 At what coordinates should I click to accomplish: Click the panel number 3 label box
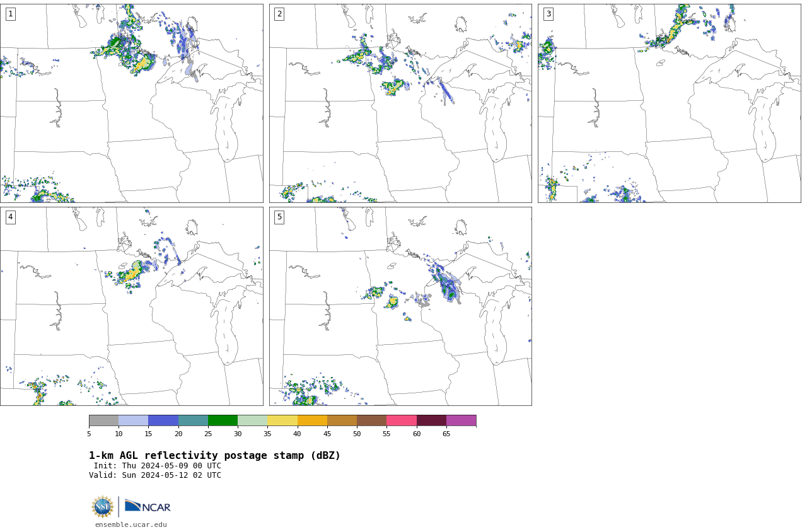click(x=548, y=14)
